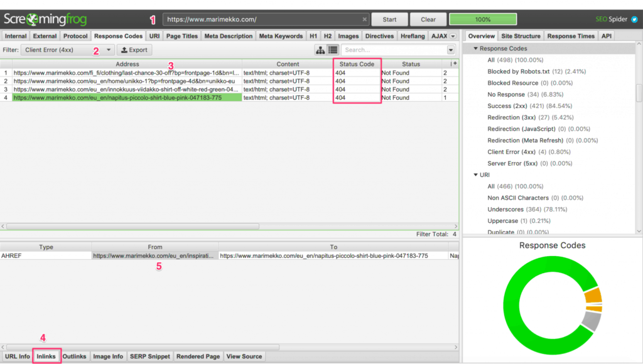Image resolution: width=643 pixels, height=364 pixels.
Task: Select Uppercase (1) URI entry
Action: click(x=519, y=220)
